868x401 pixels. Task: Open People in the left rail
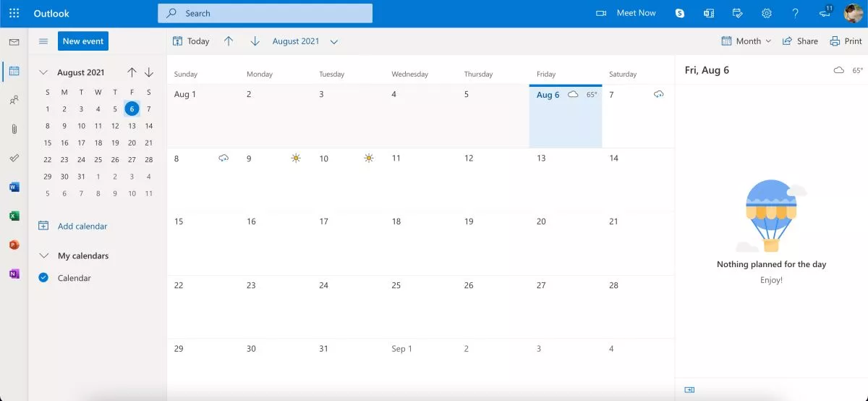(x=14, y=100)
